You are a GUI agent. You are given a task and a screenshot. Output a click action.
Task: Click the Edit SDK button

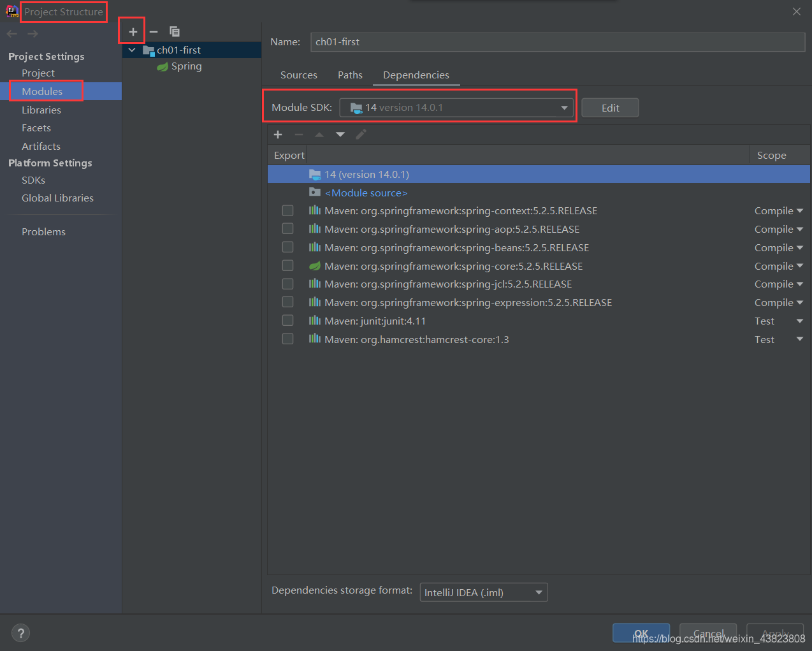click(x=610, y=108)
